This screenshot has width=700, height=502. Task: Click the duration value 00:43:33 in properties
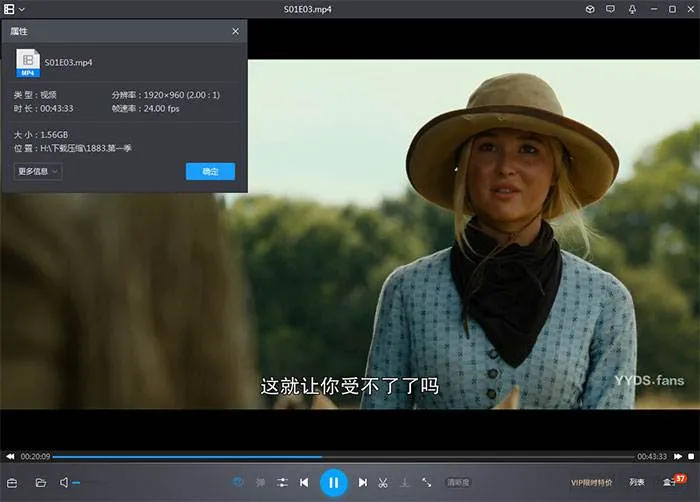57,109
